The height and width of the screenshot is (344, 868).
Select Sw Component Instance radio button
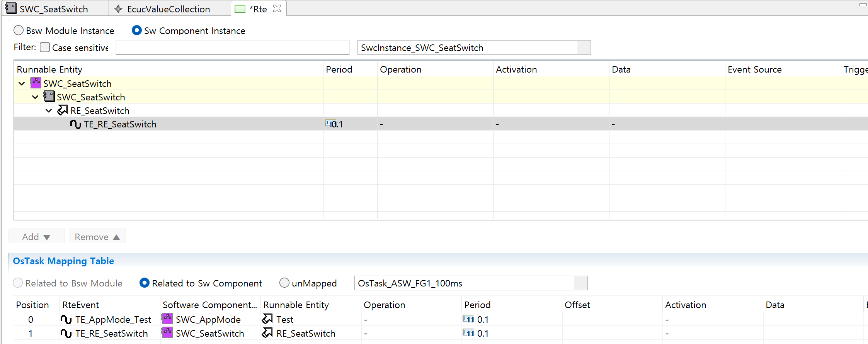point(137,30)
